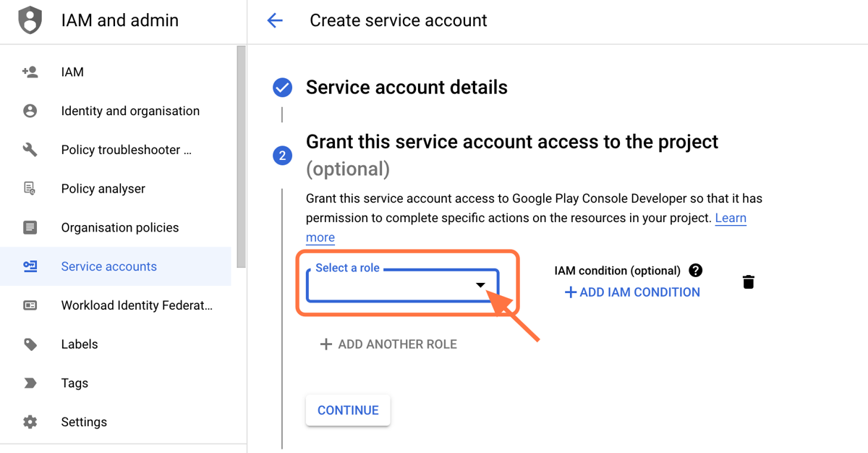Click the IAM and admin header title
Image resolution: width=868 pixels, height=453 pixels.
[120, 20]
